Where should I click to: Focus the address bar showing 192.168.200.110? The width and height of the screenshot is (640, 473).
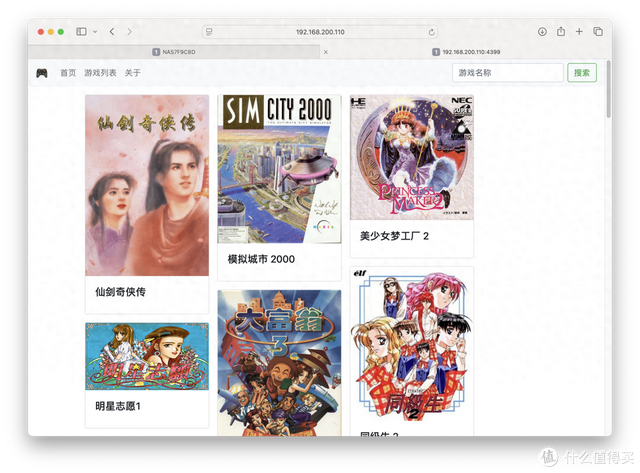320,32
